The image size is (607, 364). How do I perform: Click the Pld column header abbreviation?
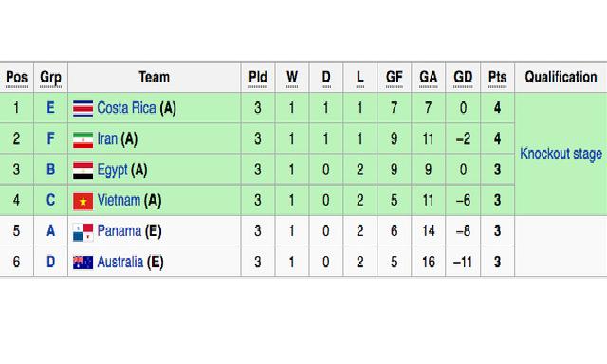[x=258, y=77]
